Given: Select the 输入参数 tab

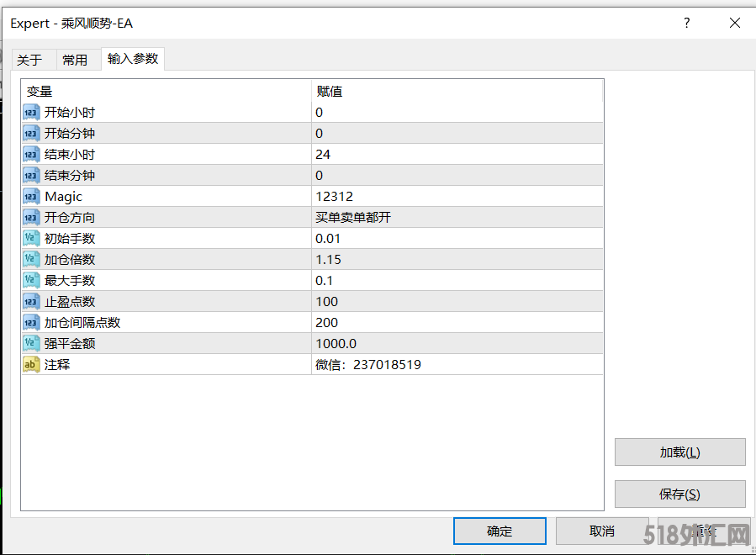Looking at the screenshot, I should [x=133, y=59].
